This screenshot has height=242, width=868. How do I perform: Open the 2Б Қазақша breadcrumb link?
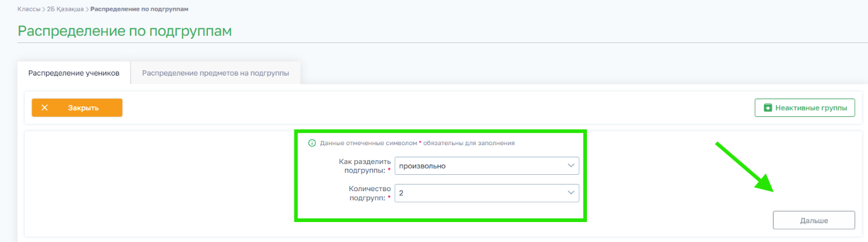(x=66, y=10)
